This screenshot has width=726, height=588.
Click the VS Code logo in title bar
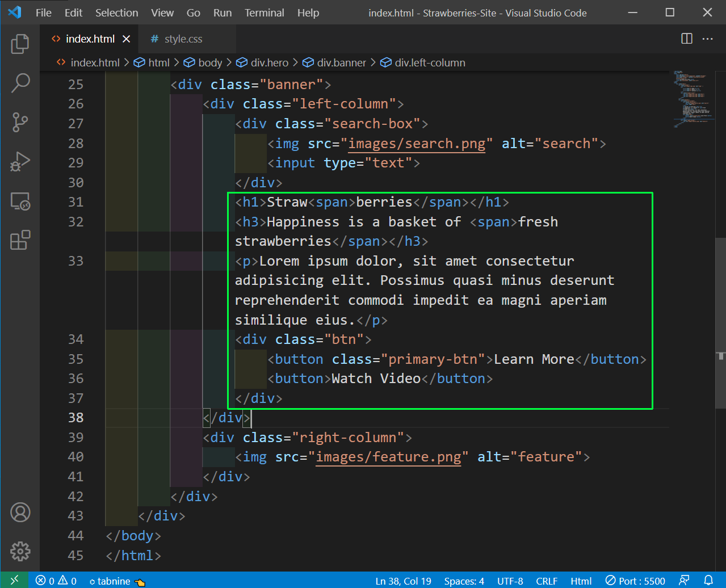tap(15, 12)
